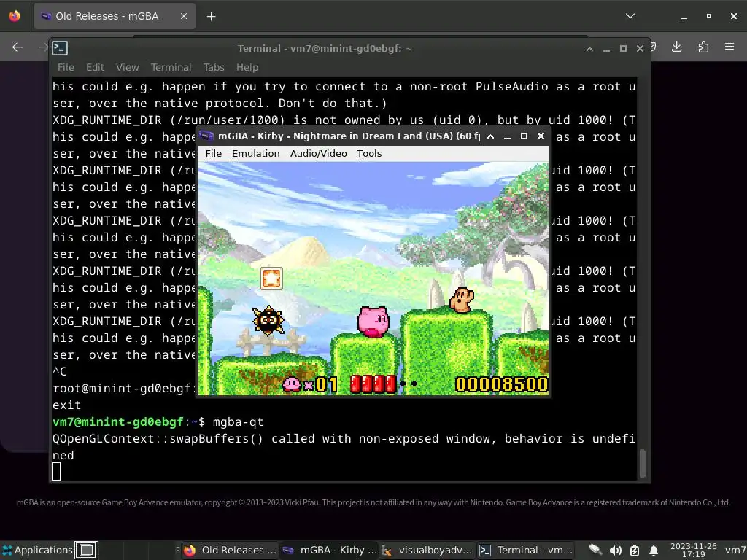
Task: Close the Firefox window
Action: click(x=734, y=16)
